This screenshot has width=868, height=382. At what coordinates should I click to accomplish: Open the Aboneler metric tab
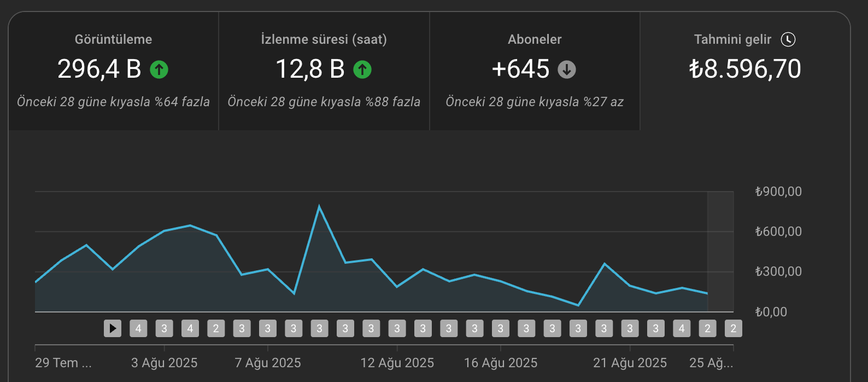coord(535,71)
